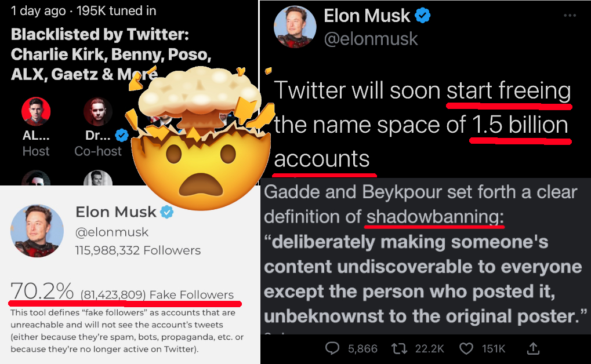The width and height of the screenshot is (591, 364).
Task: Click the exploding head emoji
Action: [x=201, y=139]
